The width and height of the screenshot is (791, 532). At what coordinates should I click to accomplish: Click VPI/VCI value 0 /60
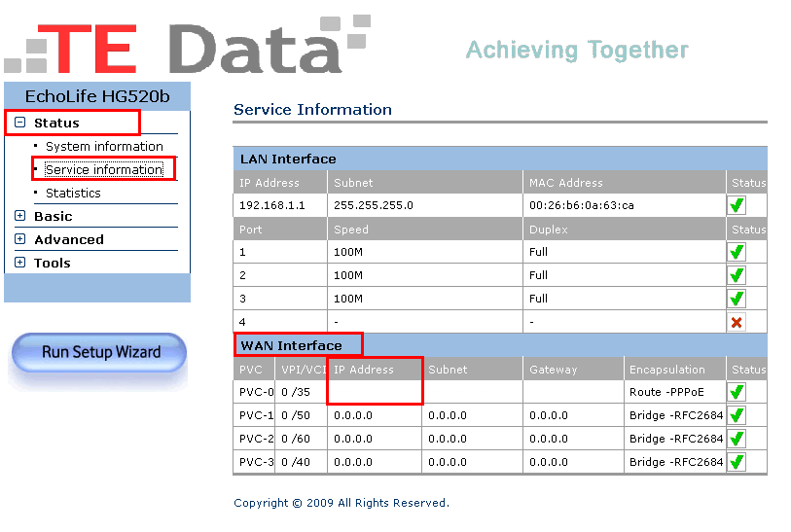tap(296, 439)
